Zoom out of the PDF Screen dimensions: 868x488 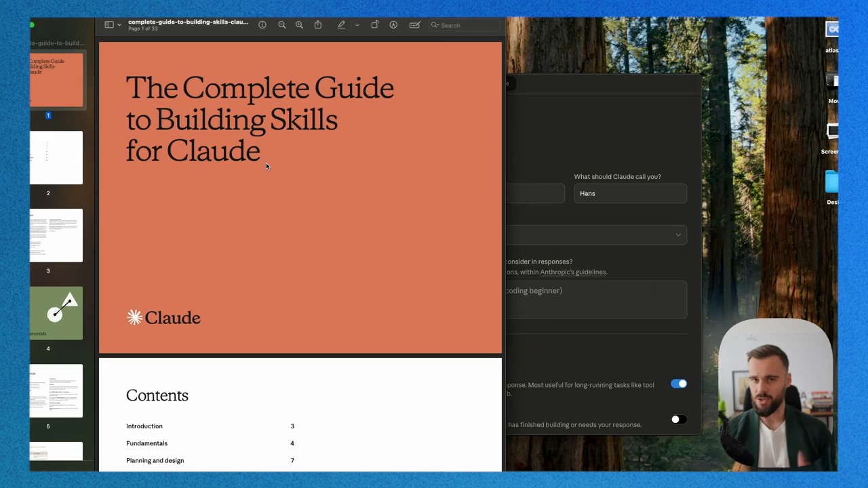click(x=282, y=25)
